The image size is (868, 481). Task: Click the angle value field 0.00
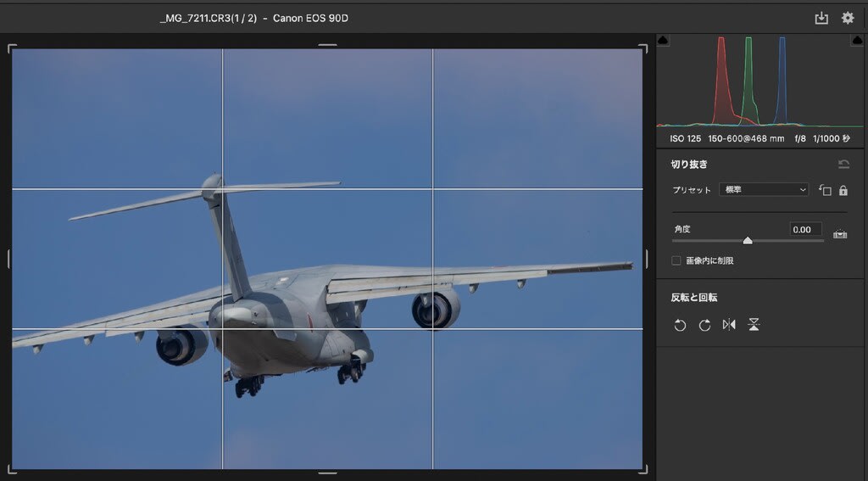pyautogui.click(x=805, y=229)
